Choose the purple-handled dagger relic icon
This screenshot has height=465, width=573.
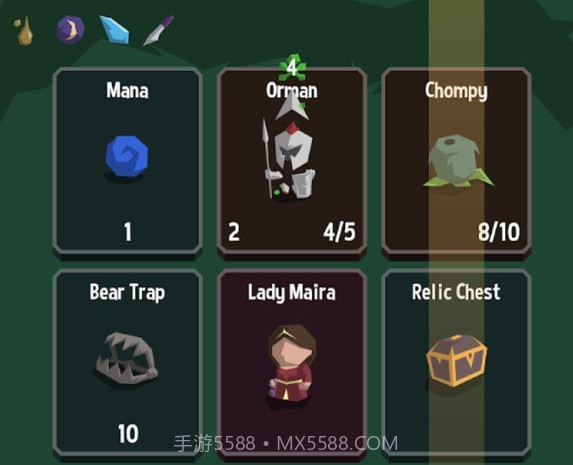(159, 30)
